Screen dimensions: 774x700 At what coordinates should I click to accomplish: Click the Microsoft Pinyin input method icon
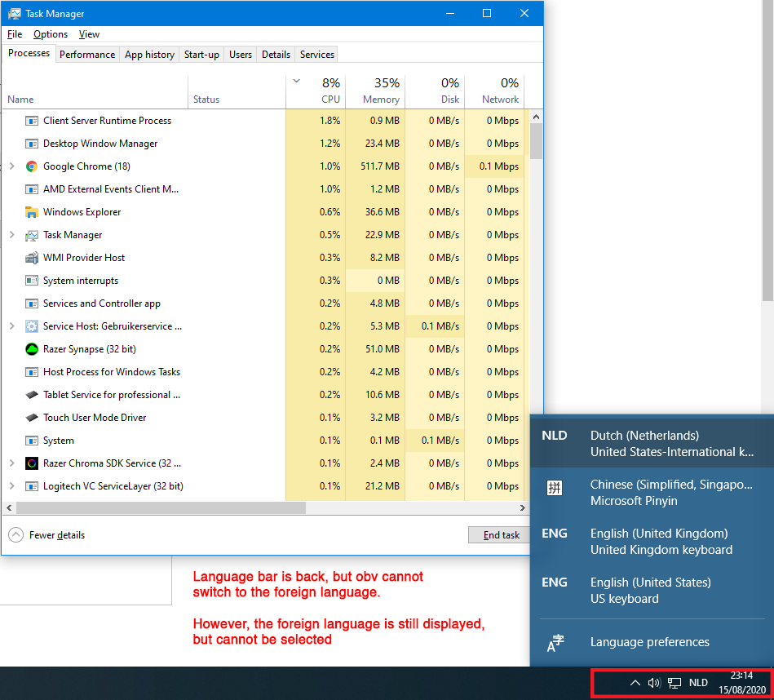coord(555,488)
